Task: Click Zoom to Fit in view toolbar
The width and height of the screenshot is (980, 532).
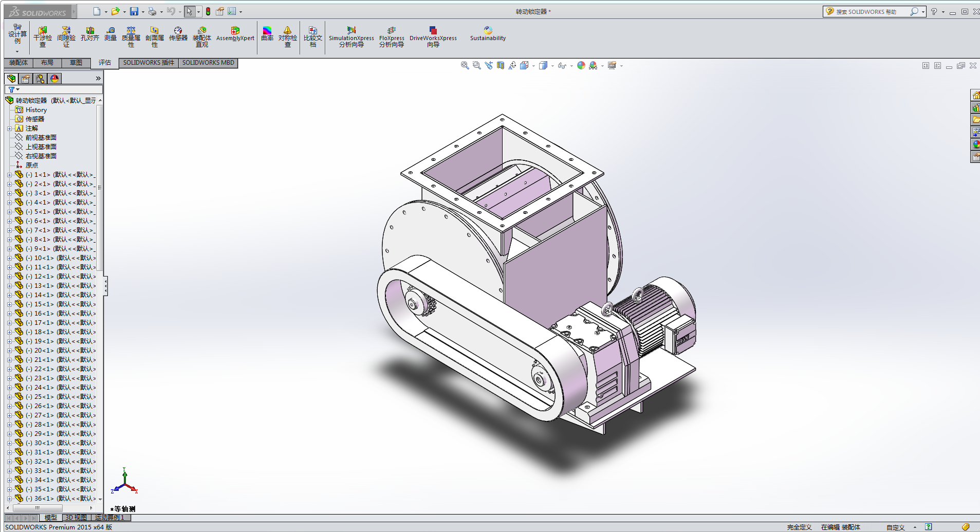Action: coord(465,65)
